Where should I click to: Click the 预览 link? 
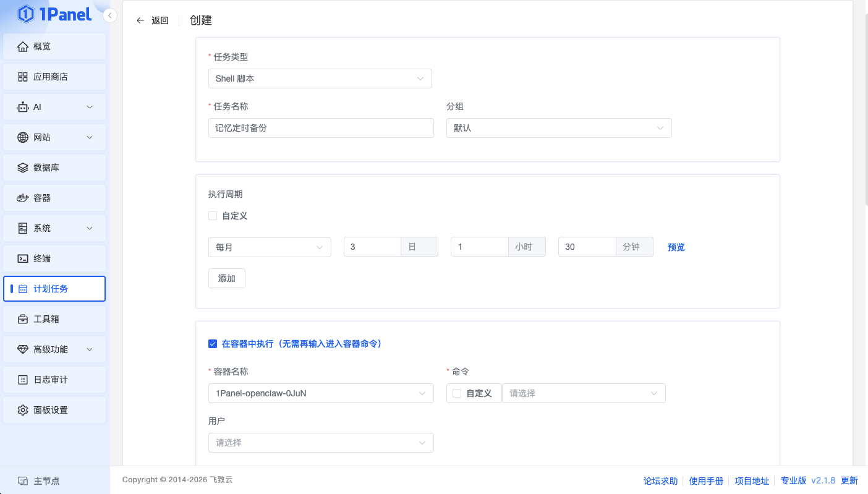676,247
